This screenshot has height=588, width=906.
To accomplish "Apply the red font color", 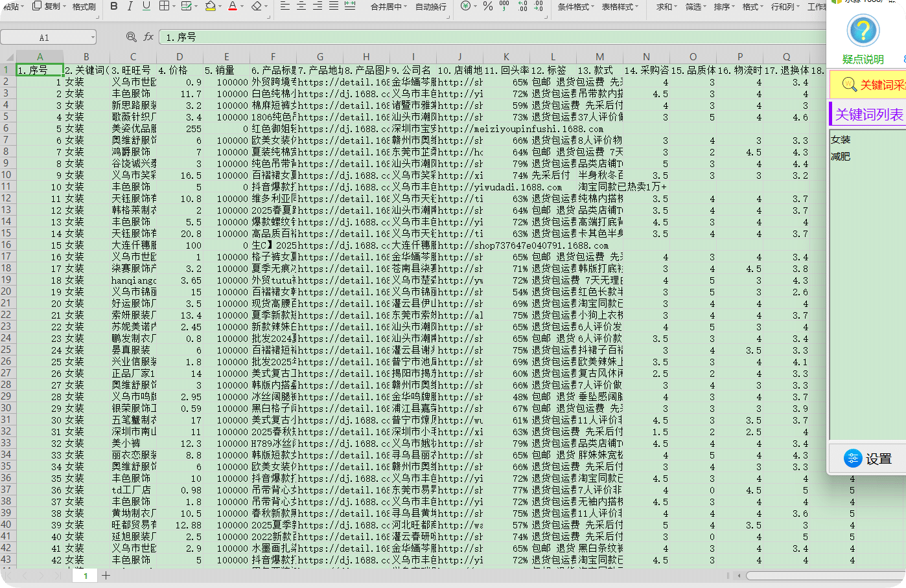I will coord(233,6).
